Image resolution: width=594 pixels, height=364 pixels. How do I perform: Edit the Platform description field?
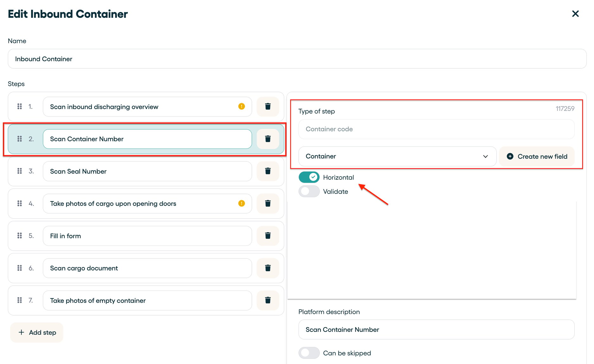[436, 329]
